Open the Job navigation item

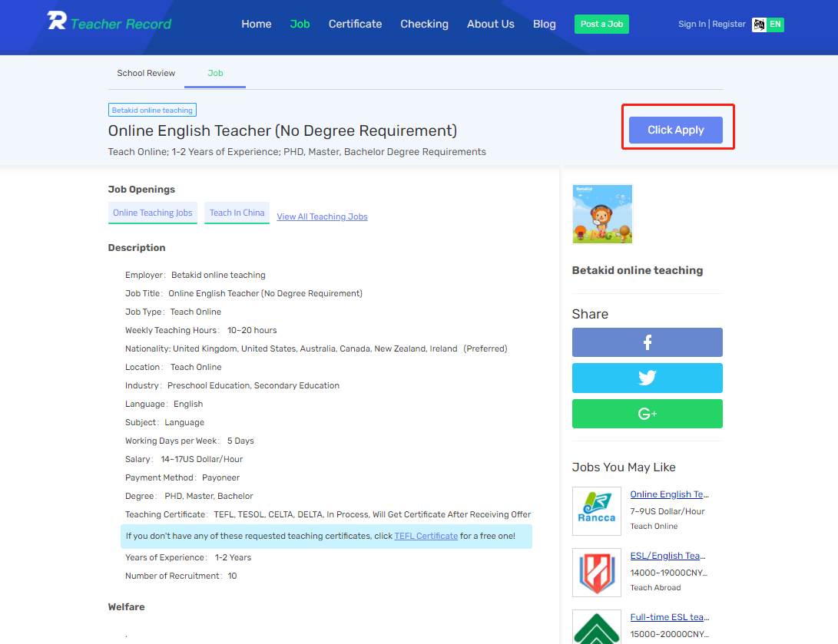click(x=300, y=24)
